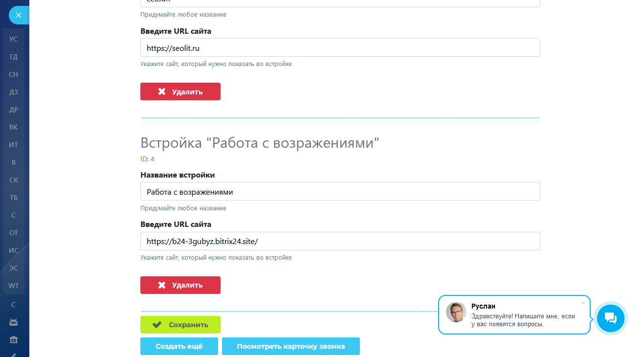
Task: Click "Введите URL сайта" label above the bitrix24 URL
Action: (176, 225)
